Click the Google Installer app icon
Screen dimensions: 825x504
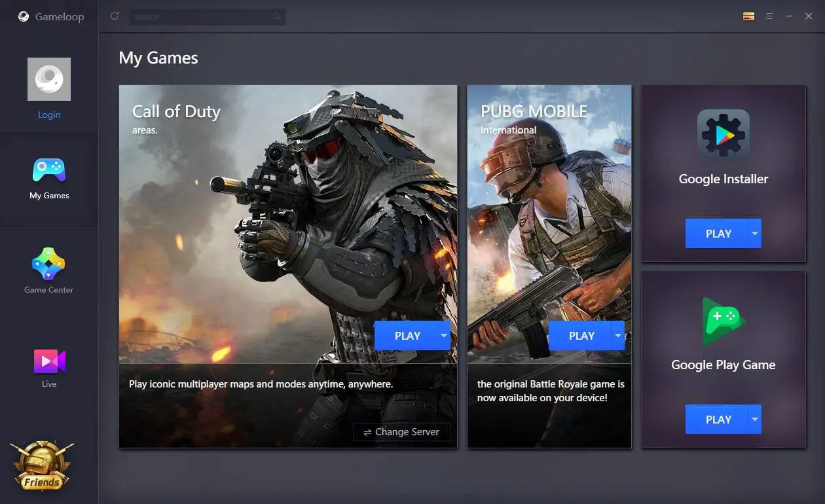pos(724,135)
